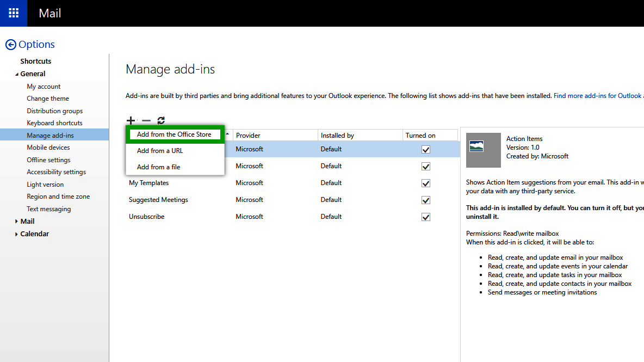Uncheck the My Templates add-in
The height and width of the screenshot is (362, 644).
(x=426, y=183)
